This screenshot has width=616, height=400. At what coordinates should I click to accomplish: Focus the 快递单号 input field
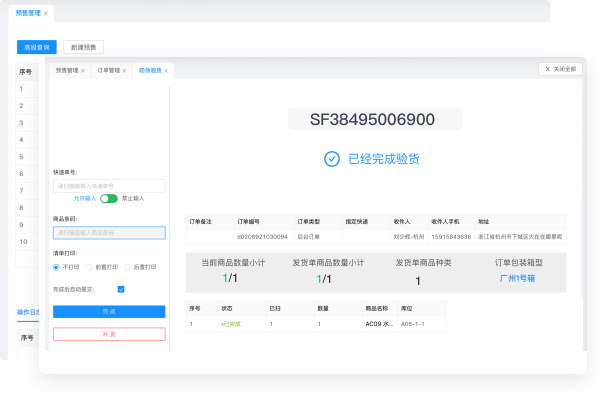(109, 186)
